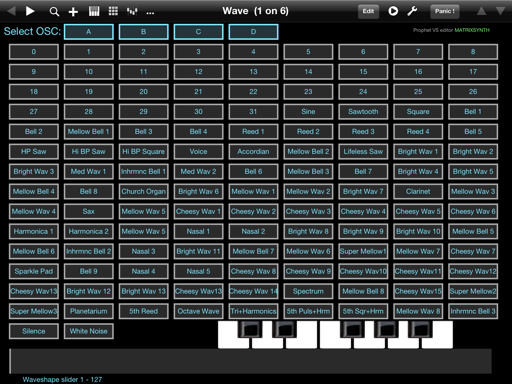Select the Nasal 1 wave

(198, 232)
